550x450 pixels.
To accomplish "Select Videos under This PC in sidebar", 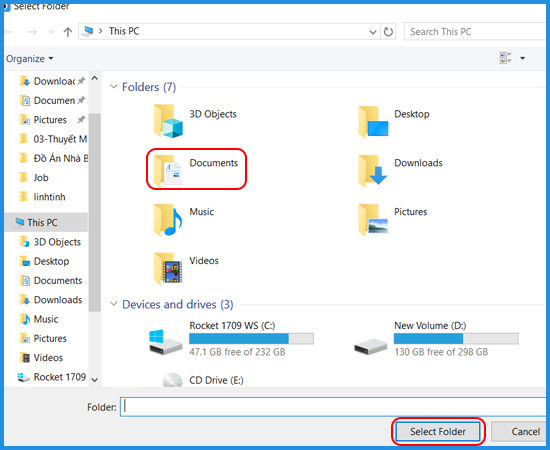I will pyautogui.click(x=41, y=358).
